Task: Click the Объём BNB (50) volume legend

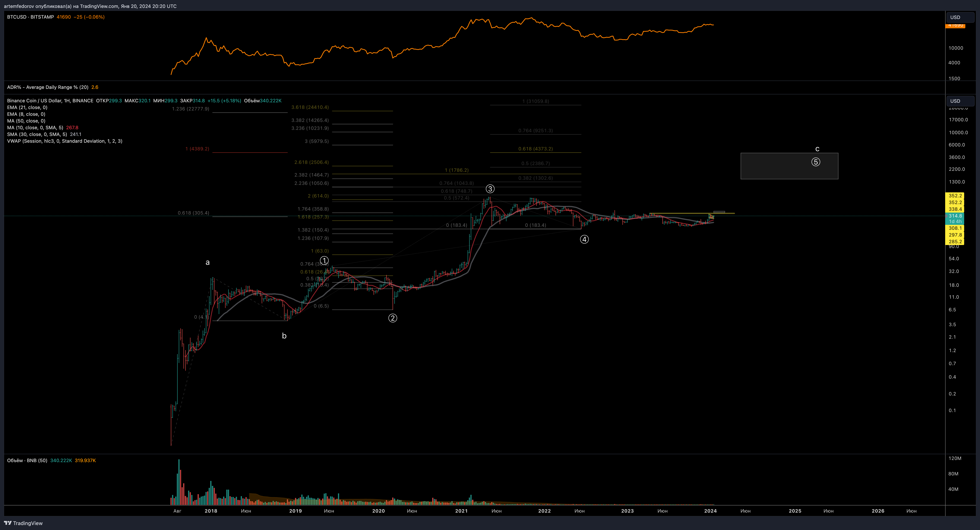Action: pos(27,460)
